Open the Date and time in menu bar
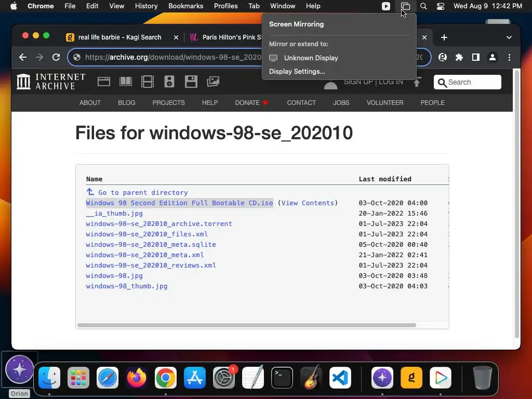 [x=487, y=6]
